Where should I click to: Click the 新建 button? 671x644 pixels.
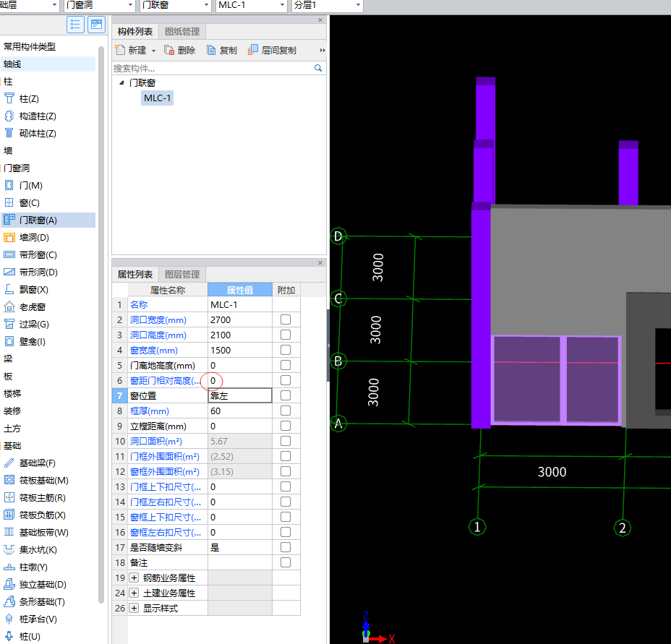tap(132, 50)
